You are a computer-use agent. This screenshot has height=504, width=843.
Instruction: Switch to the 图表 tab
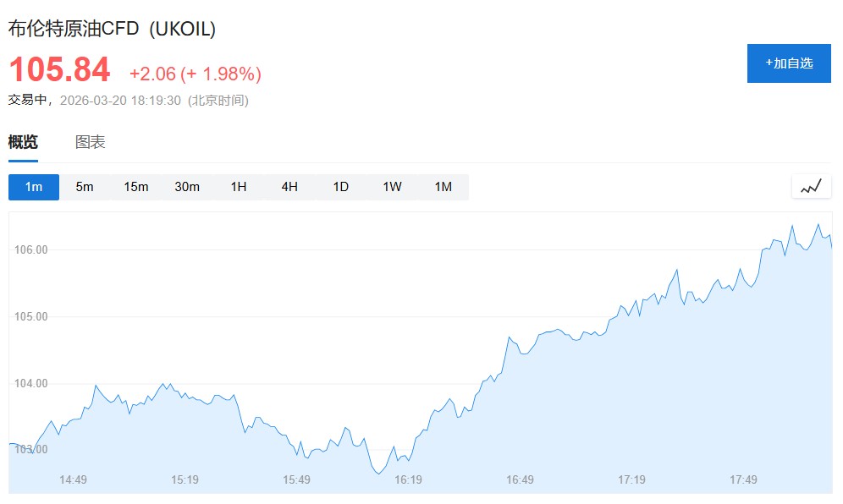pyautogui.click(x=90, y=142)
